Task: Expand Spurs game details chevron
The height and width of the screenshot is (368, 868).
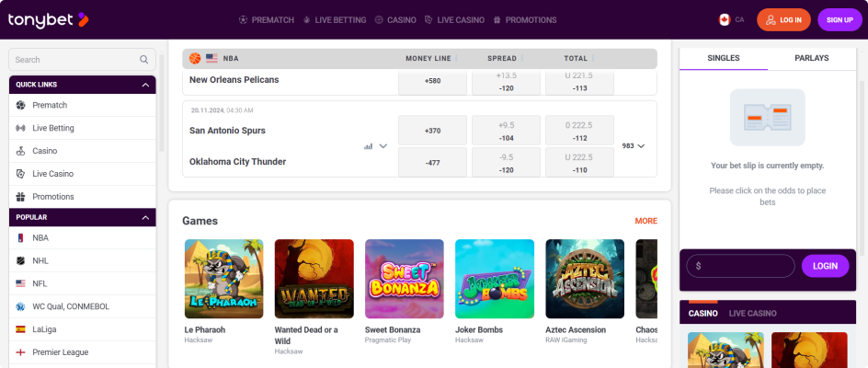Action: 383,145
